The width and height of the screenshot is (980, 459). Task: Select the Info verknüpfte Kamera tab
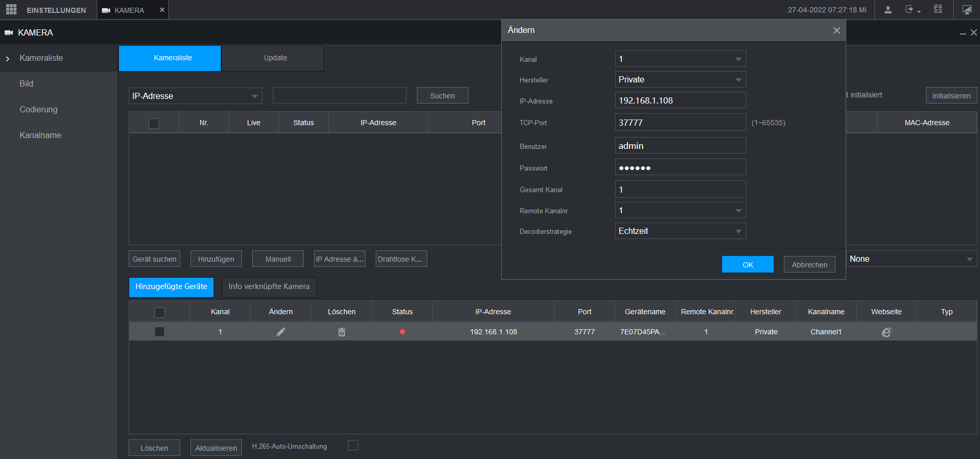click(269, 287)
